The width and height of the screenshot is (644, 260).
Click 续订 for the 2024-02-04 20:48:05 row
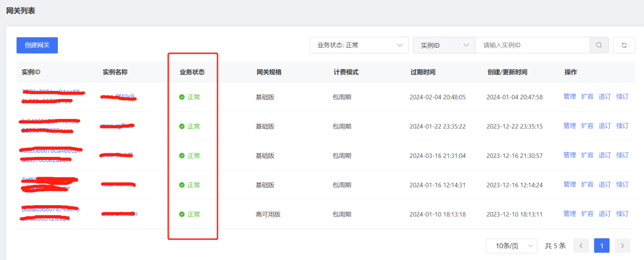pyautogui.click(x=622, y=96)
